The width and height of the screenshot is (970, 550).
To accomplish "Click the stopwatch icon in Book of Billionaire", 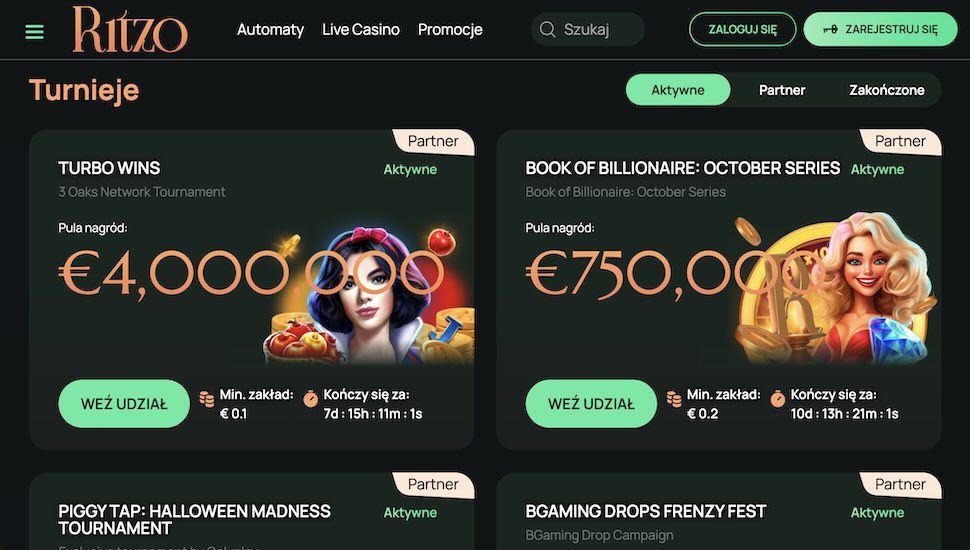I will point(778,399).
